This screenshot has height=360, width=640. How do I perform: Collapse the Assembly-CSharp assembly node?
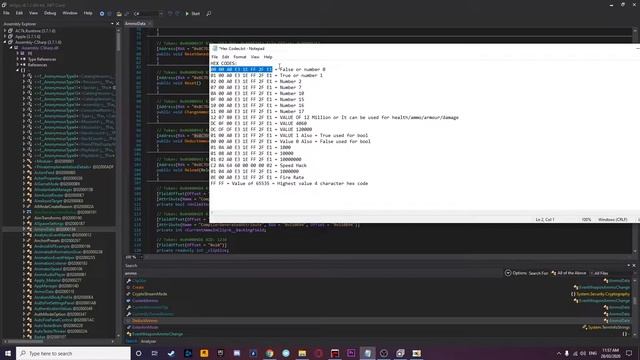tap(5, 42)
